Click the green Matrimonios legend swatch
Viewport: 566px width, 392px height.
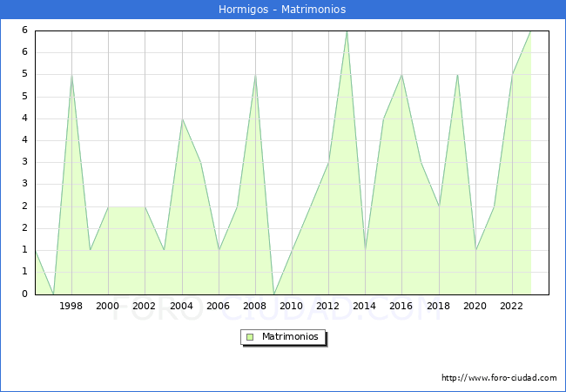pos(250,337)
